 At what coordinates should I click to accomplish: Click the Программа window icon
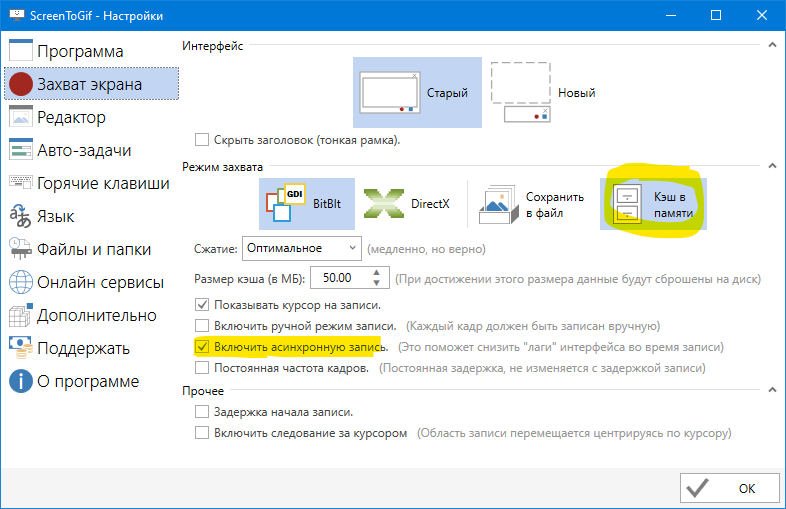pos(21,51)
